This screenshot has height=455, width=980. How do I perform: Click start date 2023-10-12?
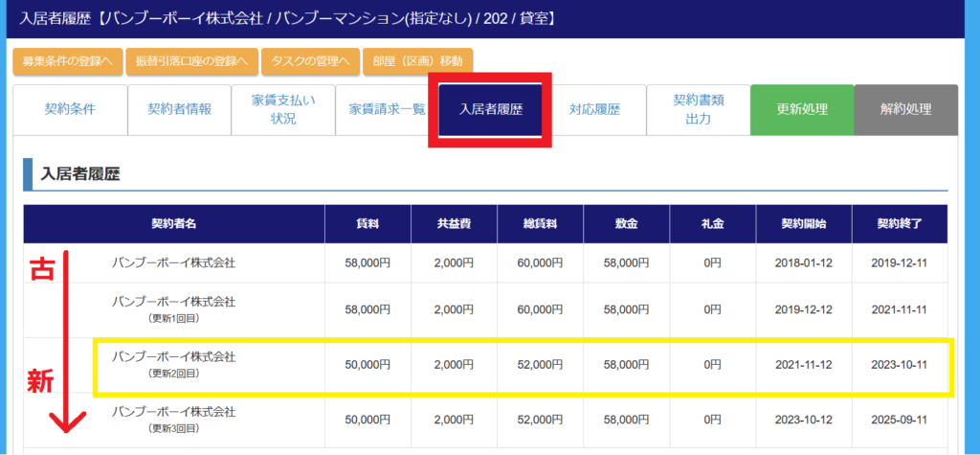803,420
